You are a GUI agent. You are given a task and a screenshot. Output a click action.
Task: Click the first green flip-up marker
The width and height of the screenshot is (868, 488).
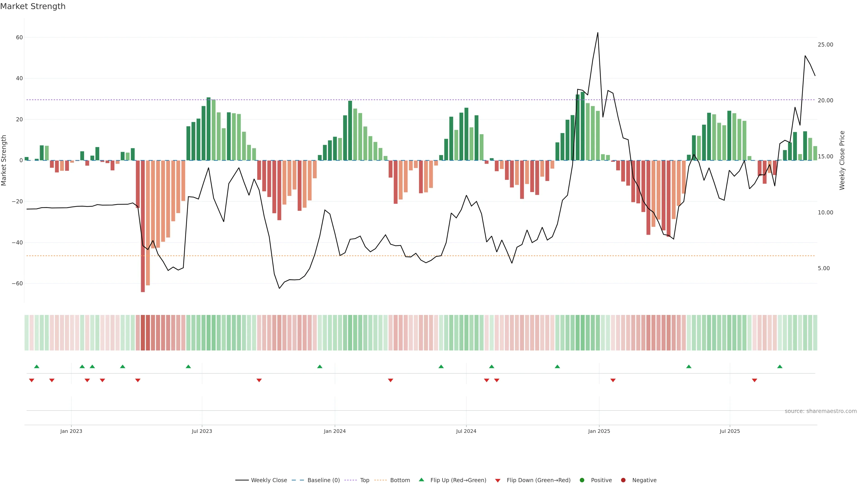pyautogui.click(x=37, y=366)
